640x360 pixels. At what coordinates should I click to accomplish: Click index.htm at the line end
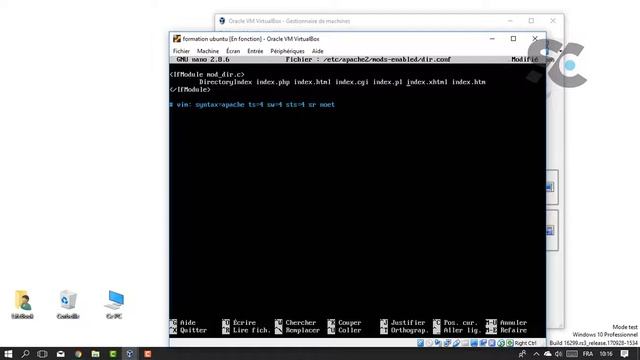coord(469,82)
